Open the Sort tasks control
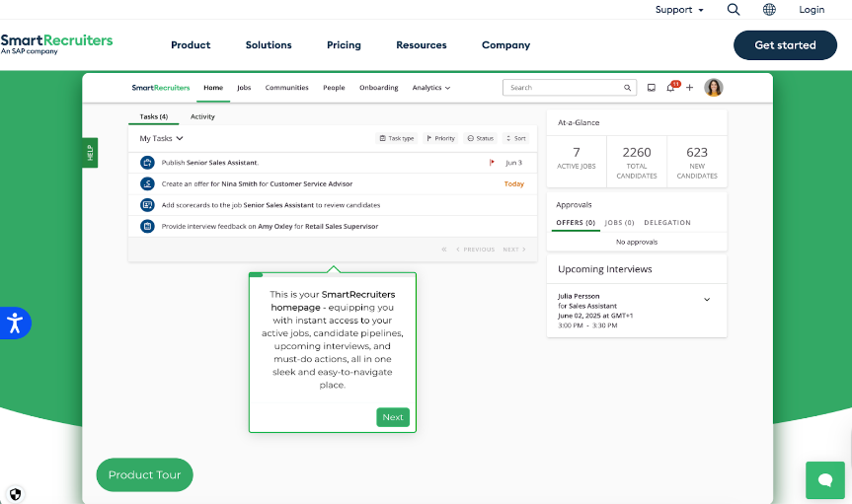 [516, 138]
